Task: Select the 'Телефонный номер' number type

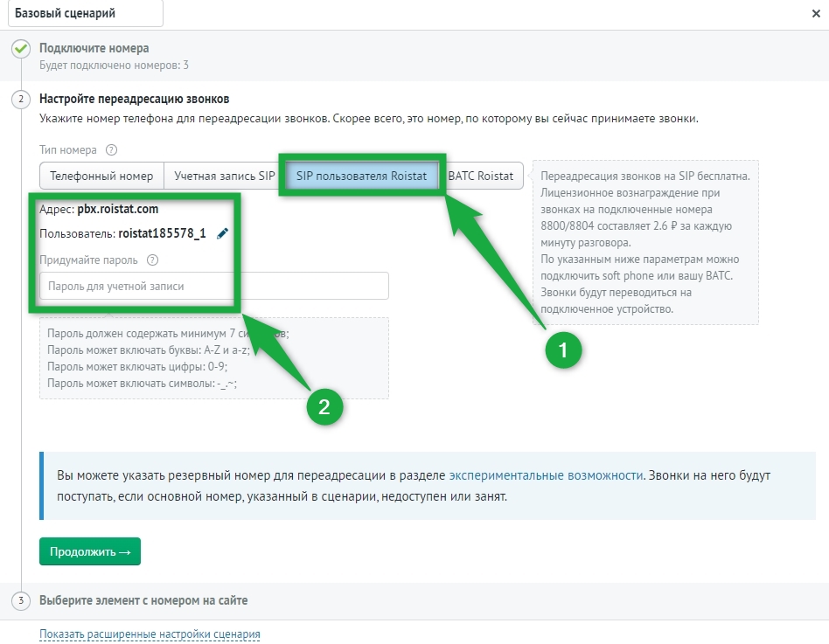Action: (101, 176)
